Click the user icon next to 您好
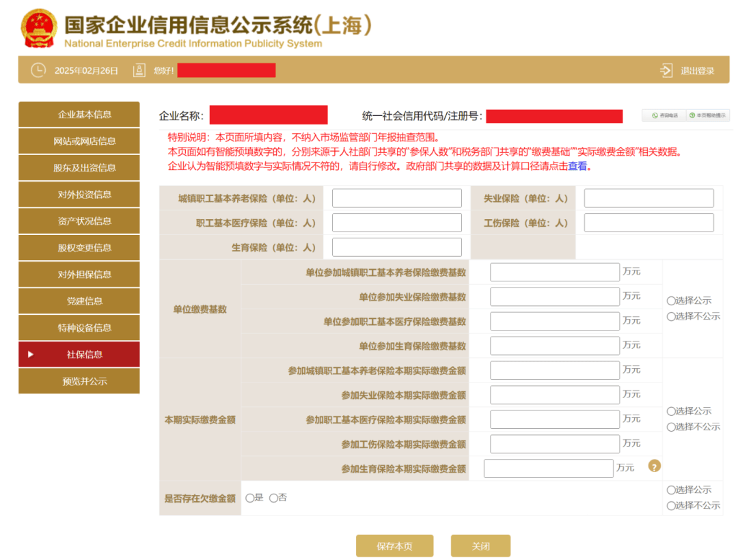 [138, 70]
